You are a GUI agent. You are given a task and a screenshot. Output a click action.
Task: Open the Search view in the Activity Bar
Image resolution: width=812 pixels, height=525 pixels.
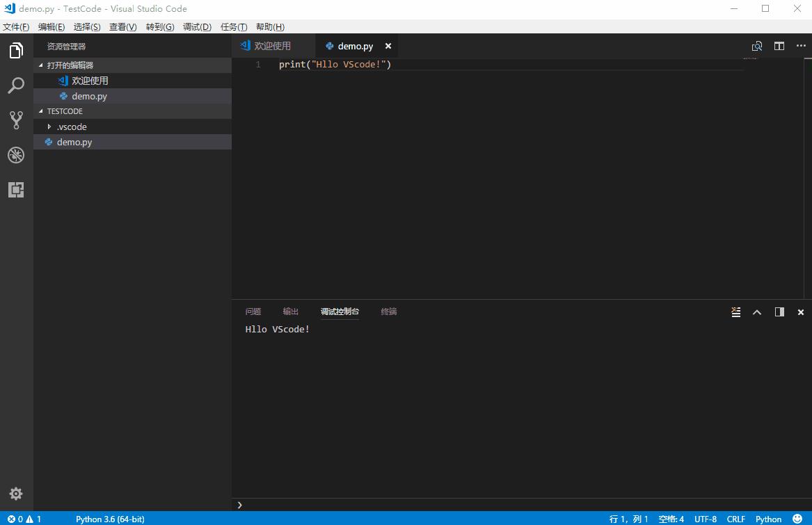(x=15, y=85)
